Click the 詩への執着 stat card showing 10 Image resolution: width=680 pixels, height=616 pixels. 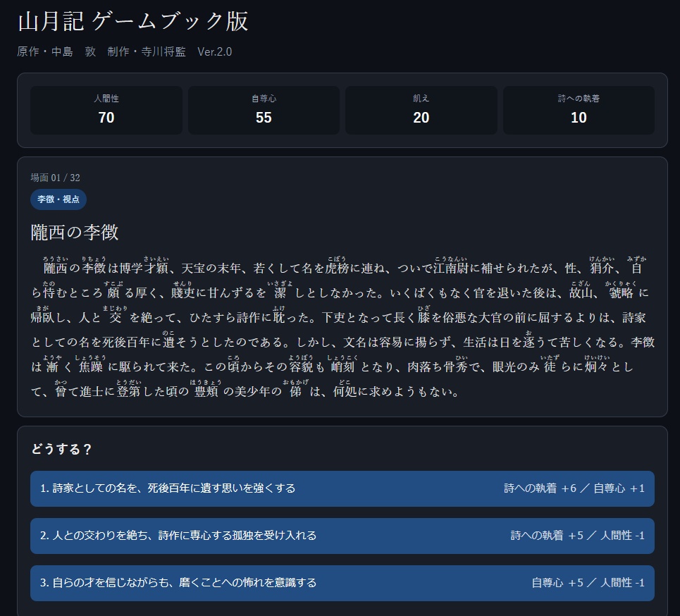click(579, 110)
